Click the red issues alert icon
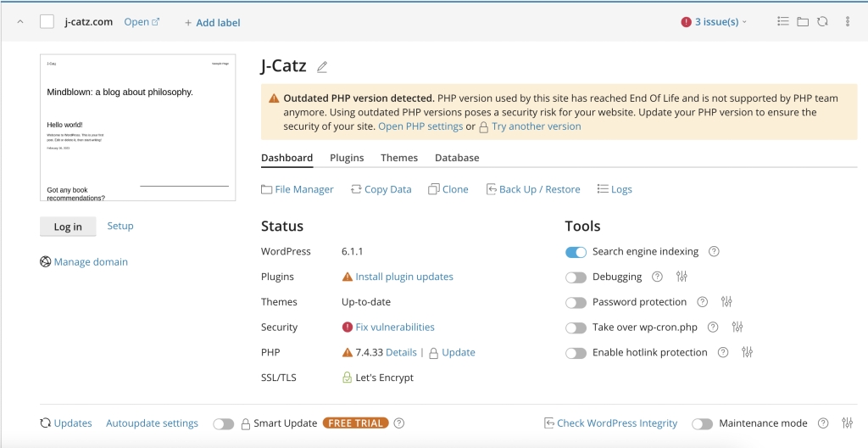This screenshot has width=868, height=448. (x=686, y=22)
